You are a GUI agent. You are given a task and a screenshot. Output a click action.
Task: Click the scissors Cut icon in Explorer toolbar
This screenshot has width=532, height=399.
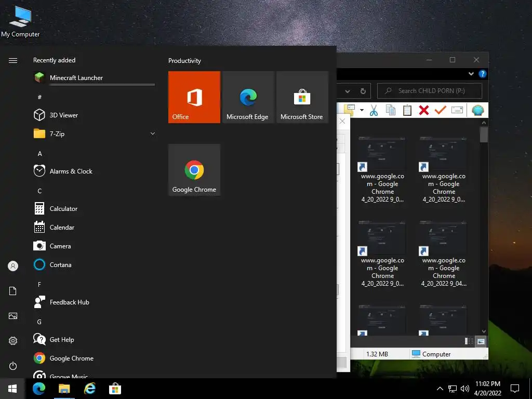[x=374, y=110]
